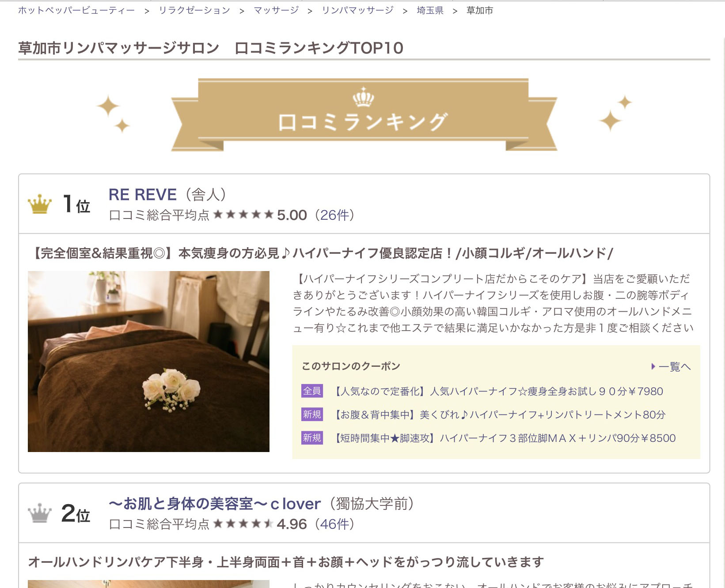This screenshot has height=588, width=725.
Task: Click the RE REVE treatment room photo
Action: pyautogui.click(x=148, y=362)
